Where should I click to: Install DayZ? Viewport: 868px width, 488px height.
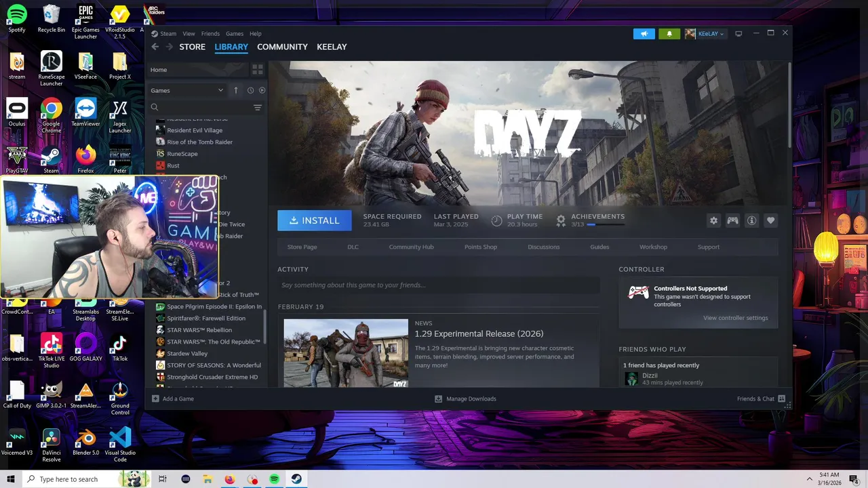point(315,220)
